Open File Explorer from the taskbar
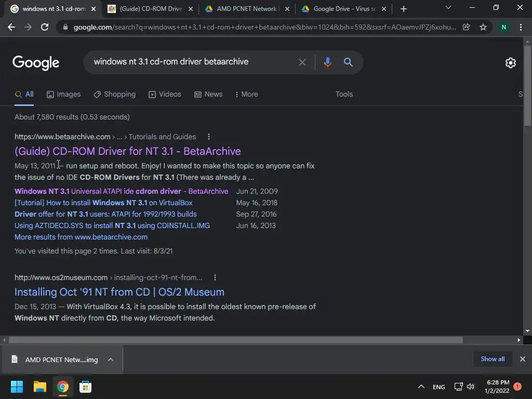532x399 pixels. [x=39, y=387]
